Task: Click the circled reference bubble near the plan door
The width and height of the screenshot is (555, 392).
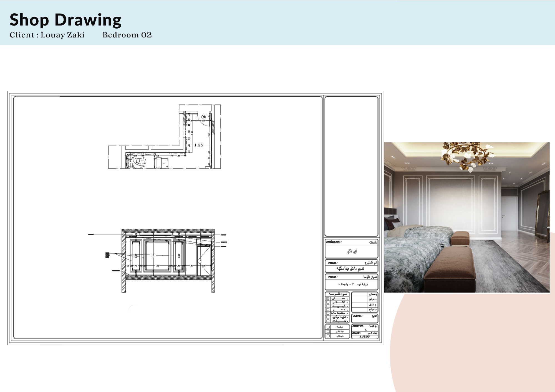Action: pyautogui.click(x=204, y=117)
